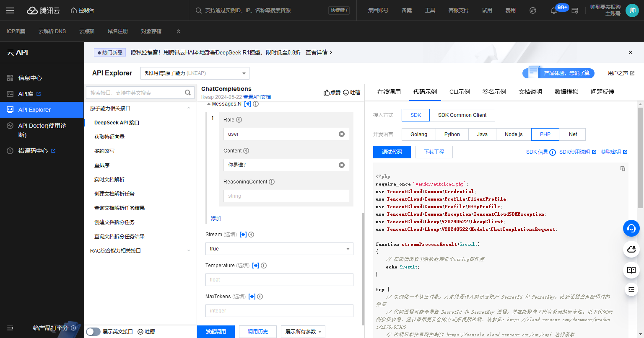Click the user avatar 帅
The image size is (644, 338).
point(632,10)
